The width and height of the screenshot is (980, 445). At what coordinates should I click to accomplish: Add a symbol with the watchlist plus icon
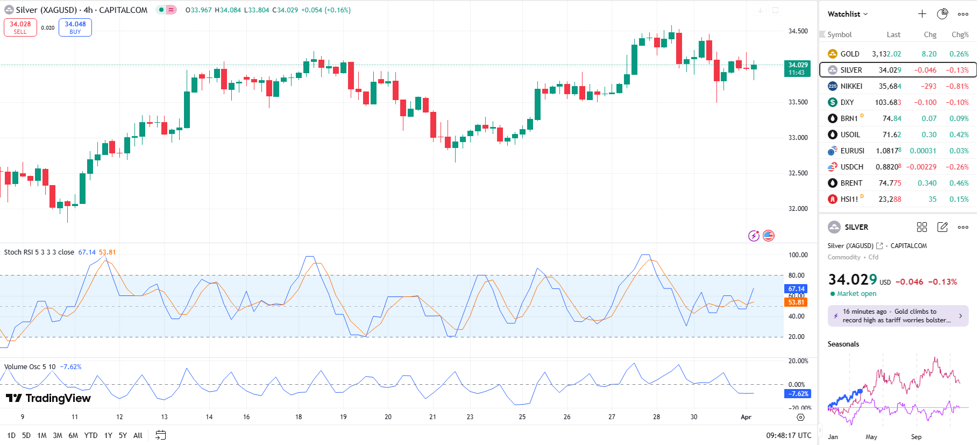[x=922, y=14]
